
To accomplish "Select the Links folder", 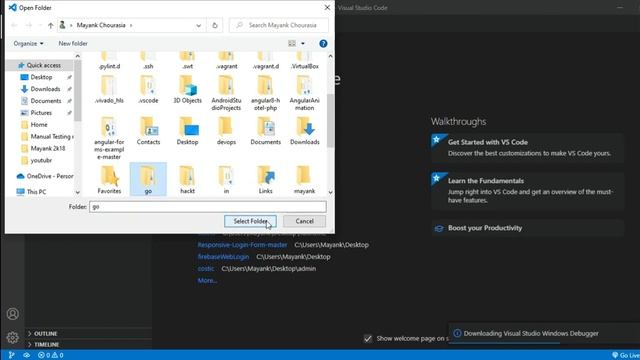I will [265, 180].
